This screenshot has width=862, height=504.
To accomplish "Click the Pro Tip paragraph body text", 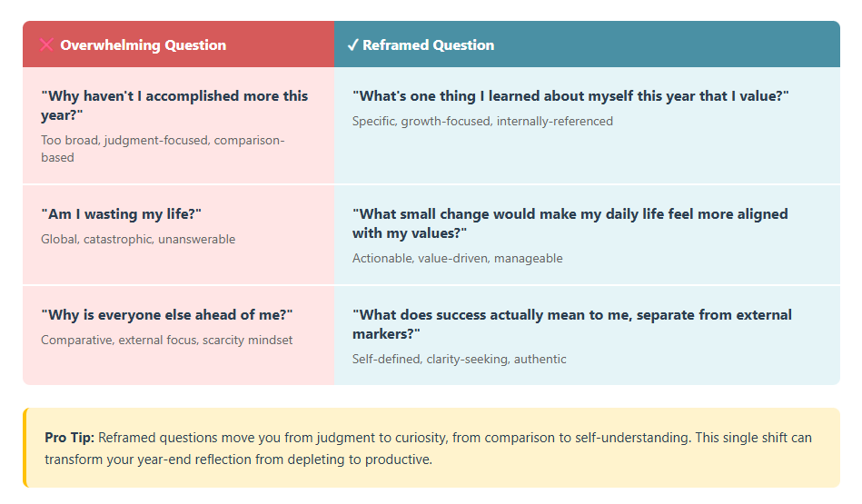I will [x=454, y=438].
